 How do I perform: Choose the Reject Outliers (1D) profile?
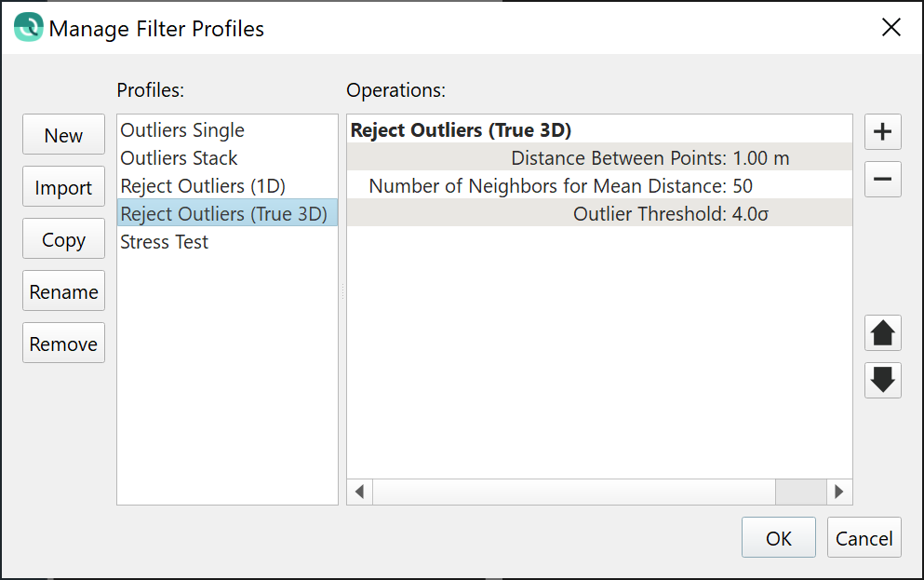203,186
